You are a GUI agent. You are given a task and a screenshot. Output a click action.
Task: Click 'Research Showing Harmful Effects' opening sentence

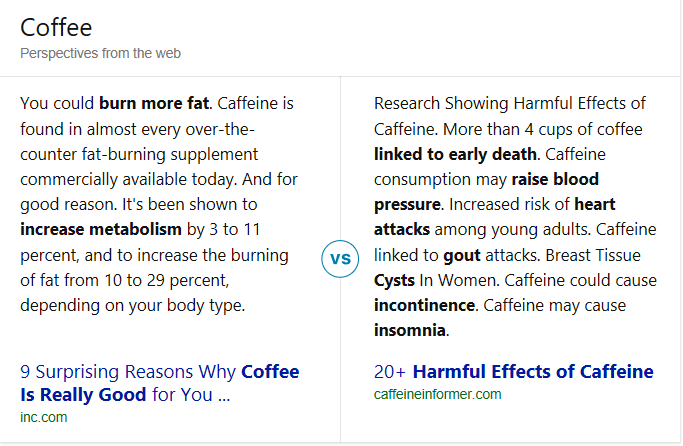pos(509,103)
